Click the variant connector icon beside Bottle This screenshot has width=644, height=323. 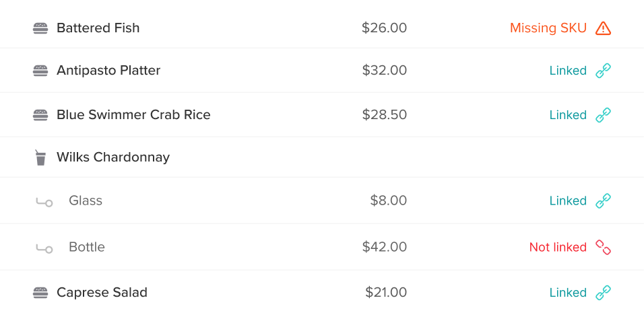[x=44, y=248]
